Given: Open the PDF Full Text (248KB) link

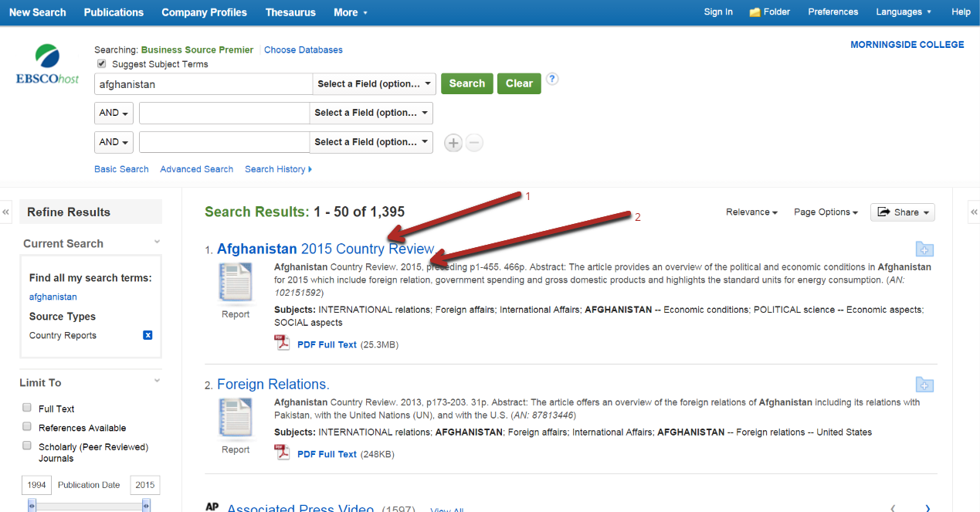Looking at the screenshot, I should click(327, 454).
